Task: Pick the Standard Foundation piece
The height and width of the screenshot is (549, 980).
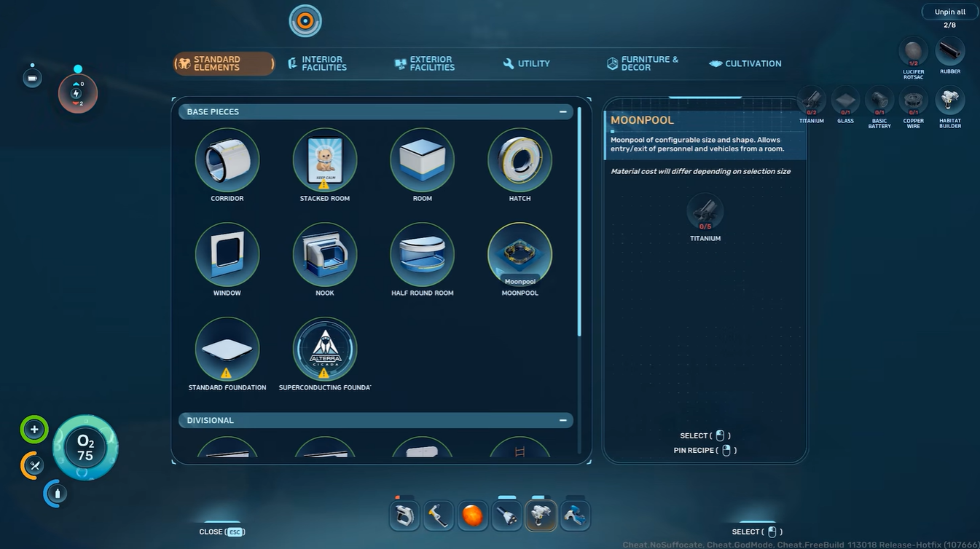Action: 227,349
